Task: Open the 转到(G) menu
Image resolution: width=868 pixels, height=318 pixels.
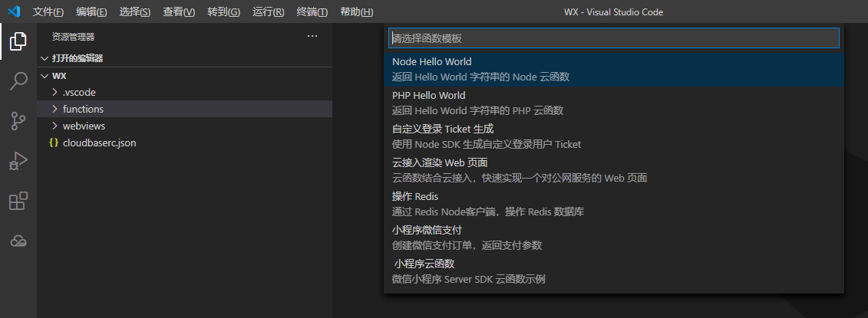Action: tap(223, 11)
